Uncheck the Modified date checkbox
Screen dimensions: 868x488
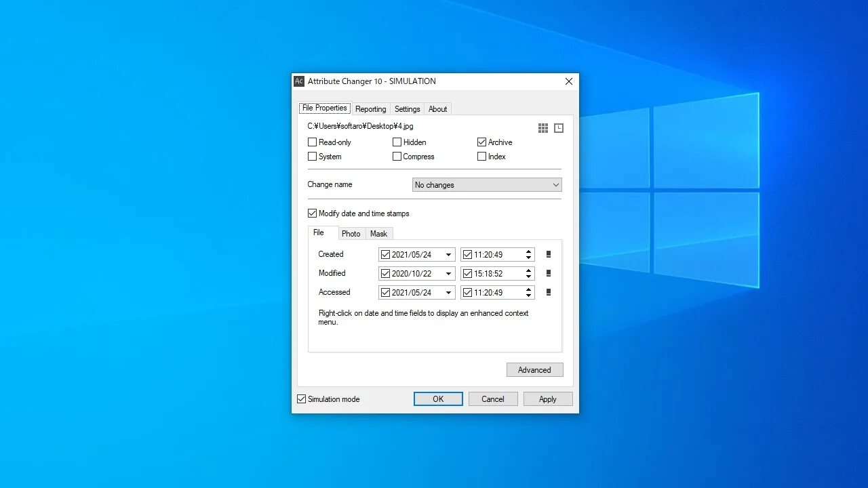[x=385, y=274]
